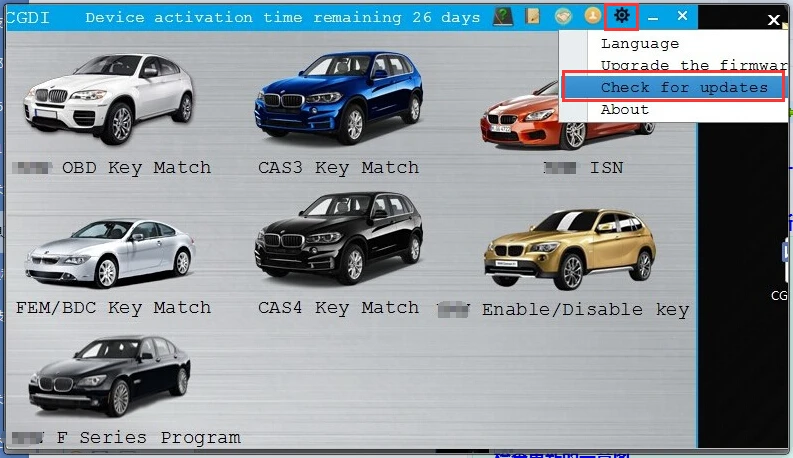Click the handshake icon in title bar
This screenshot has width=793, height=458.
(563, 16)
